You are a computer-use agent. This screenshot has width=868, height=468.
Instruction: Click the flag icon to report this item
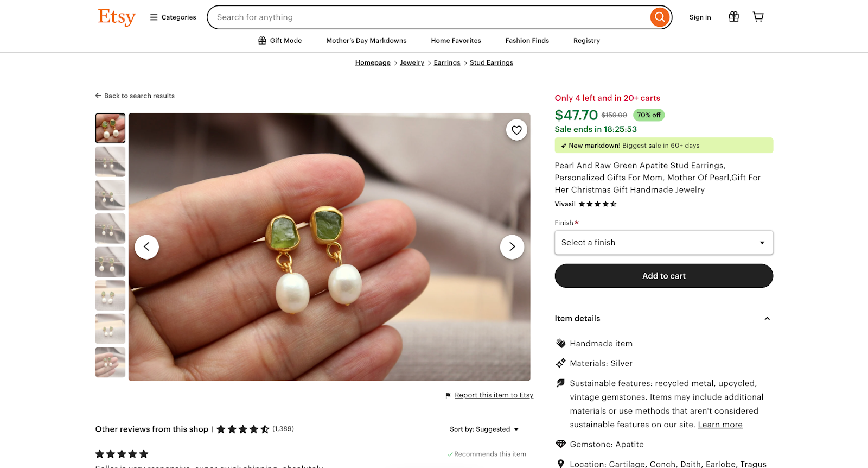point(447,395)
